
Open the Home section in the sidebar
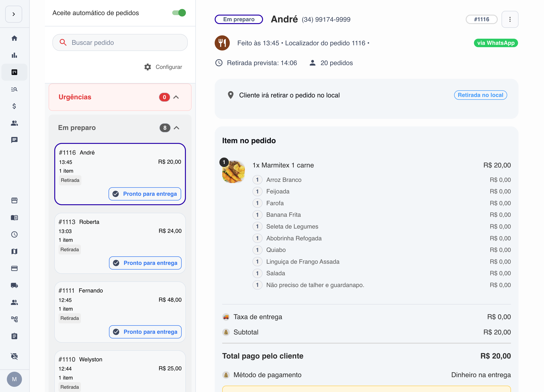point(14,38)
